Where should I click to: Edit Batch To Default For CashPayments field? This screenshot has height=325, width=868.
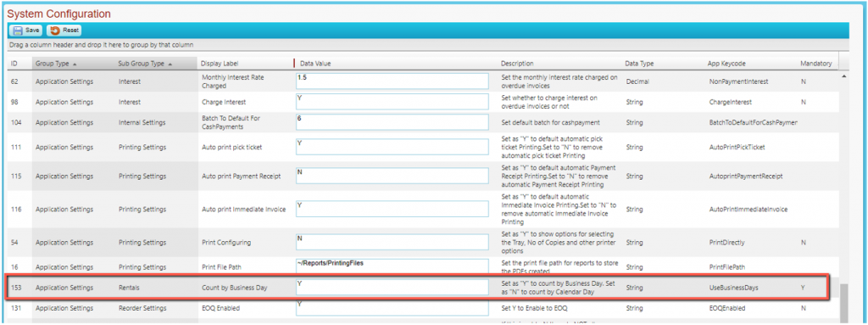[x=392, y=122]
